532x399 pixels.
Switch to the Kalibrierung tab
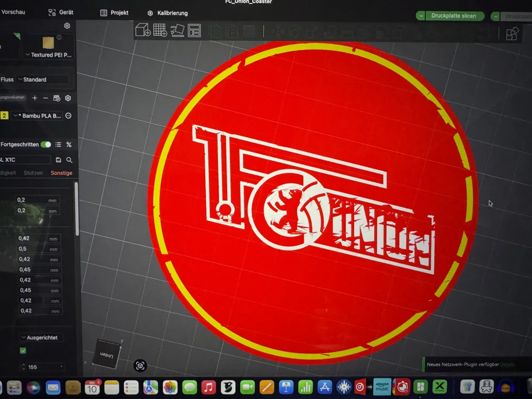coord(168,13)
